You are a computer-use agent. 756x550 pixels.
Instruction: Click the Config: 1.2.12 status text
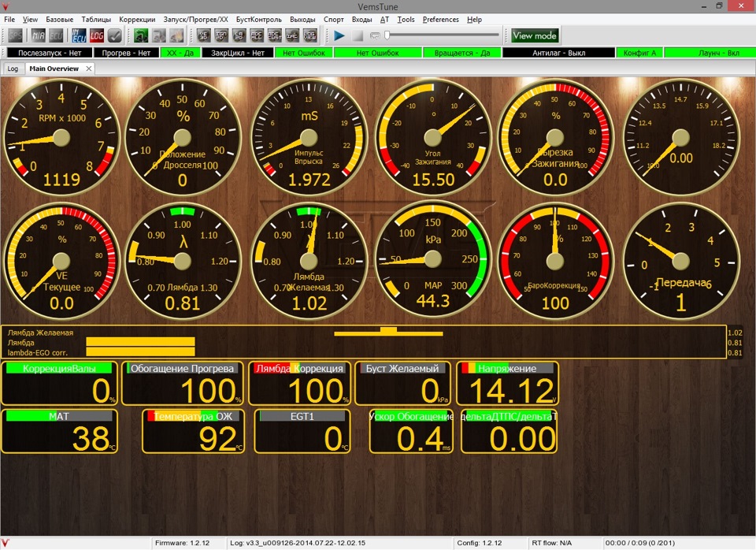click(480, 543)
